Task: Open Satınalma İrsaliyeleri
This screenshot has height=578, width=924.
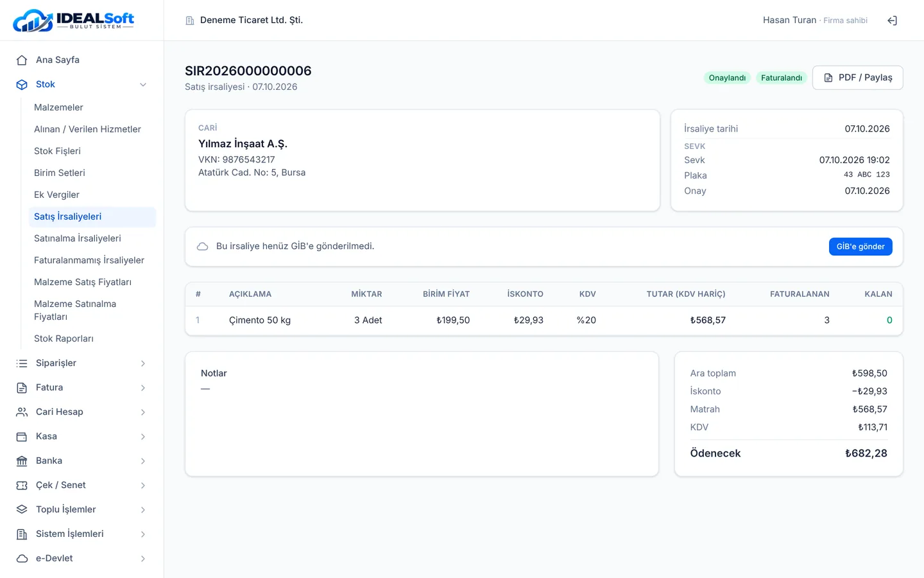Action: click(x=92, y=238)
